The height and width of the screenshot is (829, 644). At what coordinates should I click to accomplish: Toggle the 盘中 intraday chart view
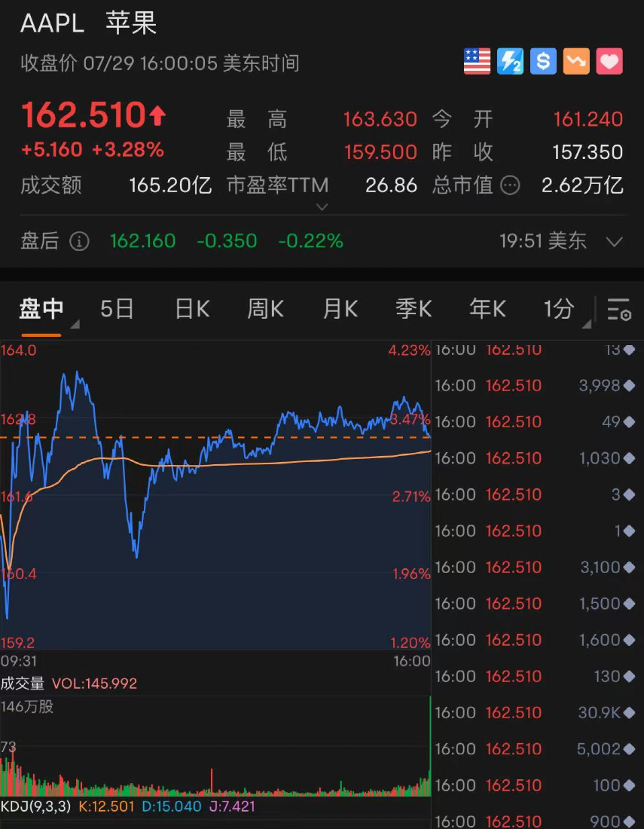point(42,309)
